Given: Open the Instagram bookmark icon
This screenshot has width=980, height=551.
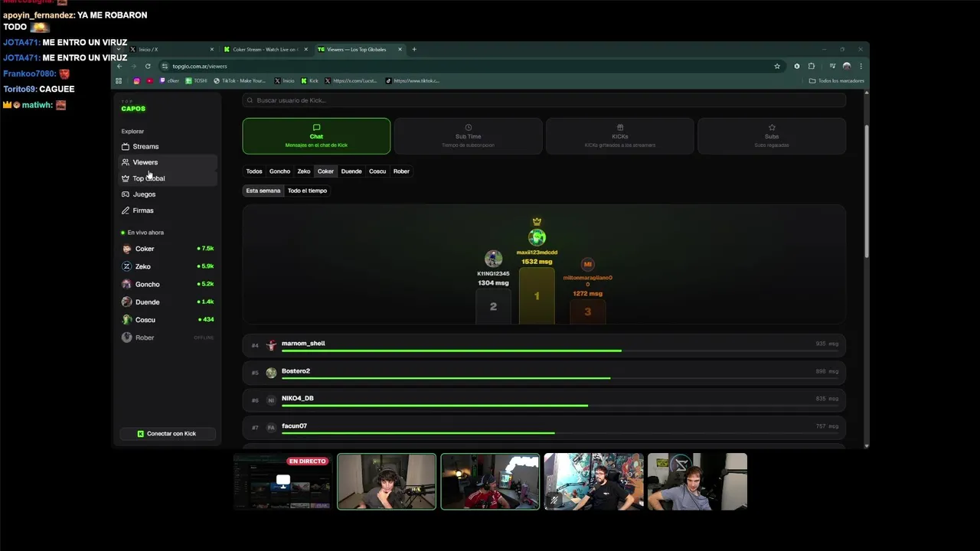Looking at the screenshot, I should 137,80.
